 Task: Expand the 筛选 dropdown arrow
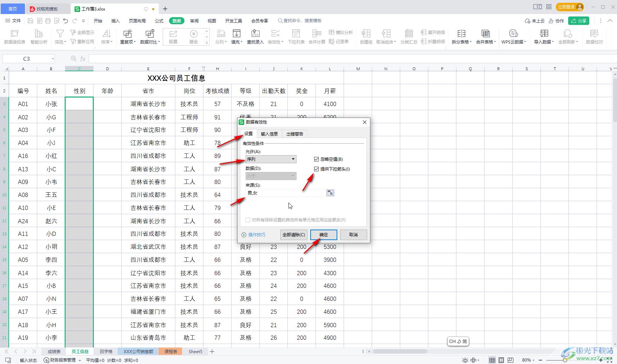[x=65, y=42]
